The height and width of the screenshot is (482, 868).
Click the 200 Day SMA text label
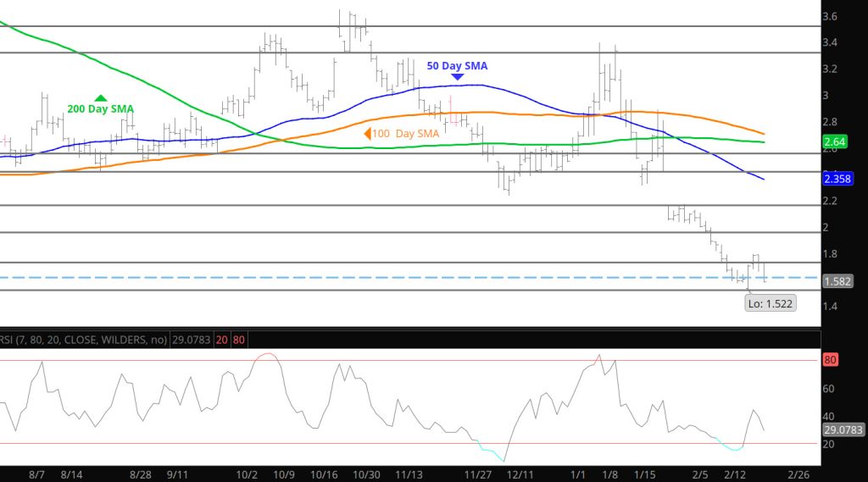click(100, 109)
